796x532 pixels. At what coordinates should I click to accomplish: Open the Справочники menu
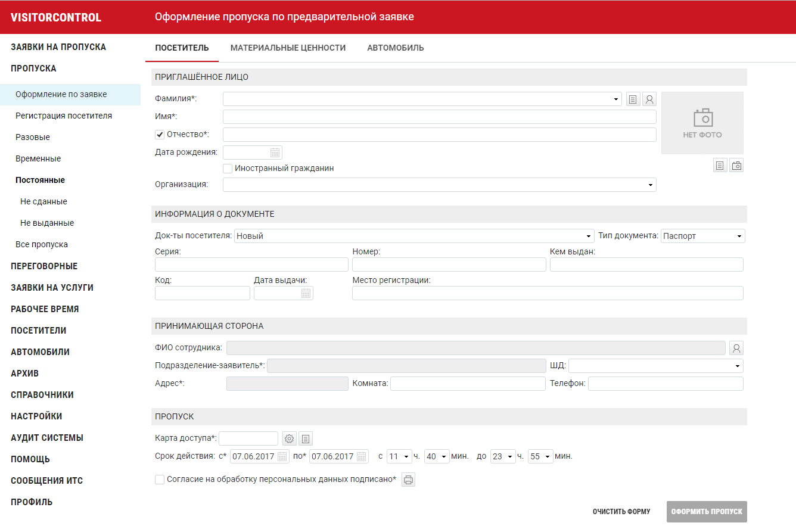42,395
